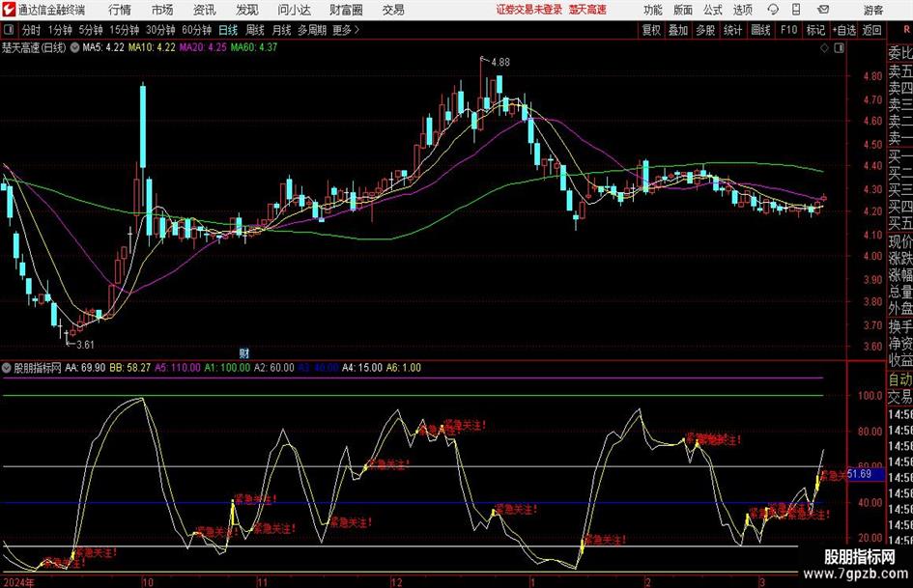Click +自选 to add to watchlist
This screenshot has height=588, width=913.
pos(843,30)
